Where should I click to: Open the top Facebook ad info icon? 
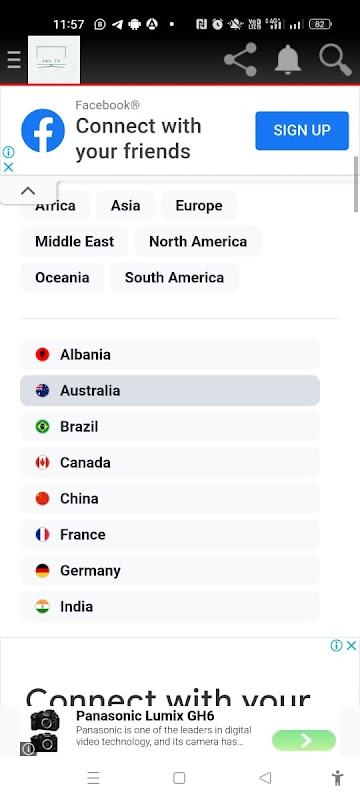coord(8,152)
